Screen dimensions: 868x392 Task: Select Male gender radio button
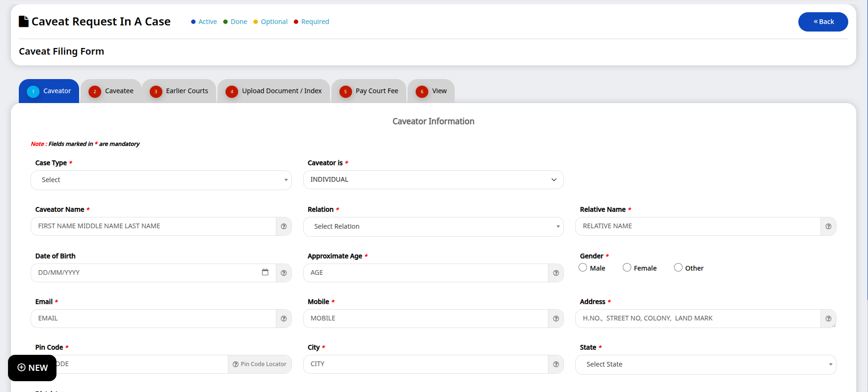[x=583, y=268]
